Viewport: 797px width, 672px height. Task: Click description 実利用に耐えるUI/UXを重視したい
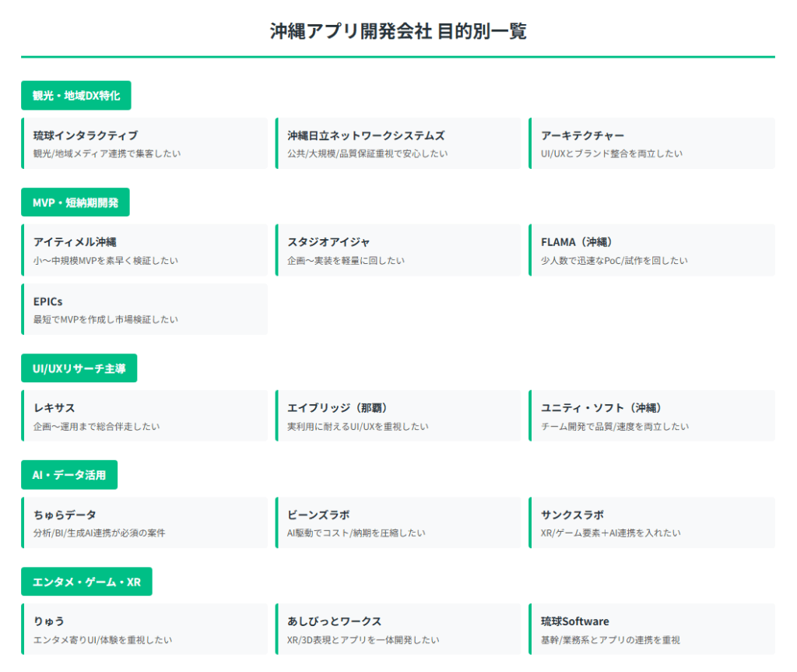pyautogui.click(x=358, y=426)
